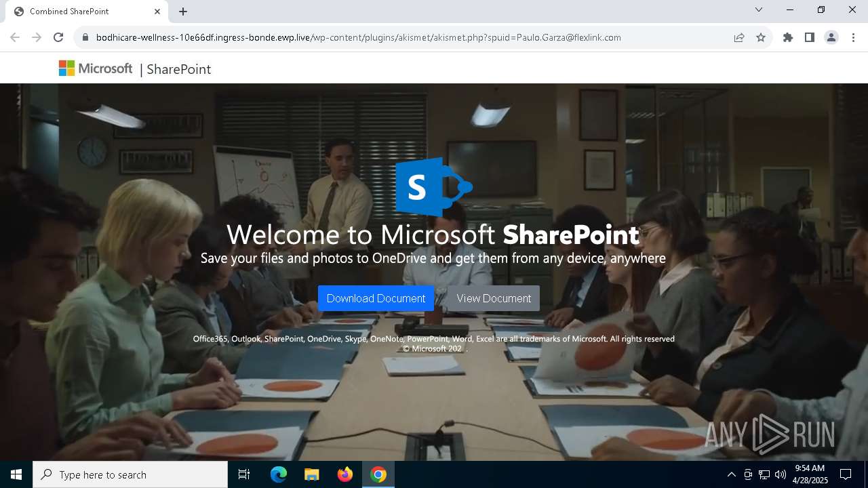Launch Microsoft Edge from taskbar

point(279,474)
